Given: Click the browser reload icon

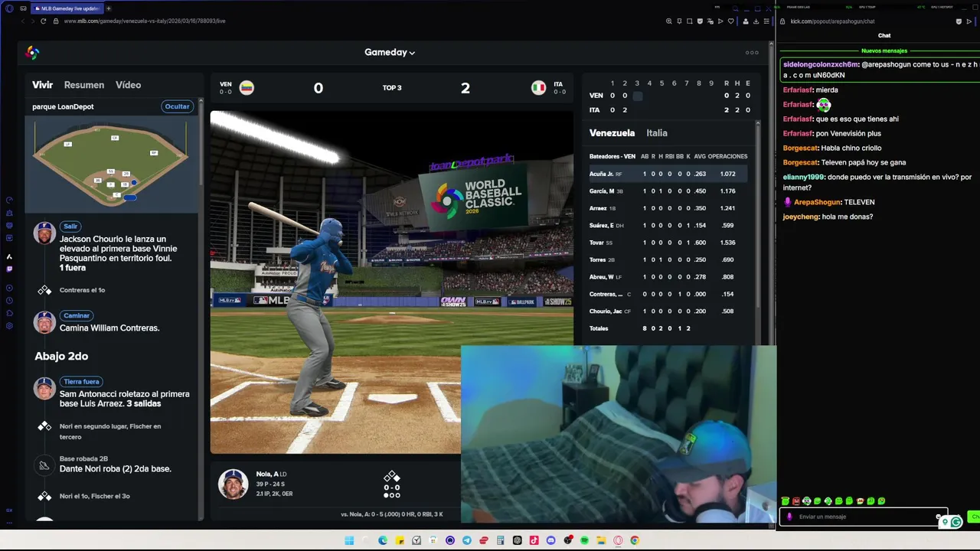Looking at the screenshot, I should [x=44, y=21].
